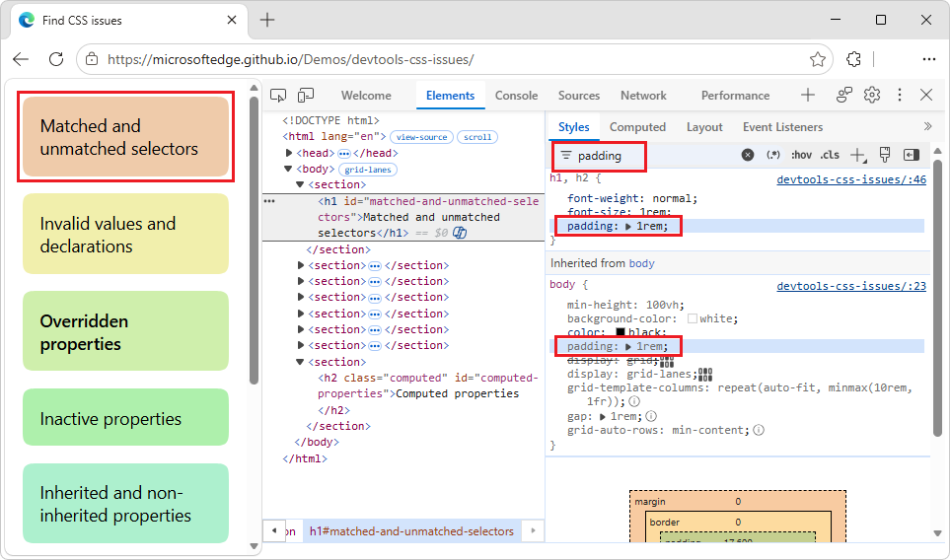This screenshot has height=560, width=950.
Task: Switch to the Console tab
Action: pyautogui.click(x=516, y=95)
